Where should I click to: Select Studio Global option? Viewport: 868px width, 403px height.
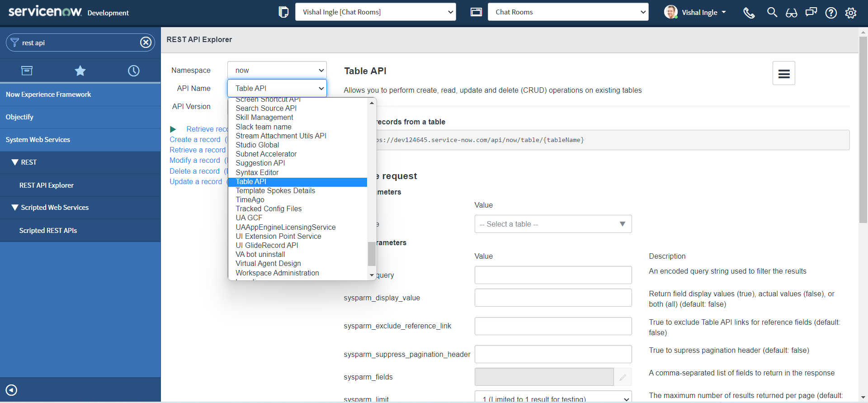pyautogui.click(x=297, y=145)
